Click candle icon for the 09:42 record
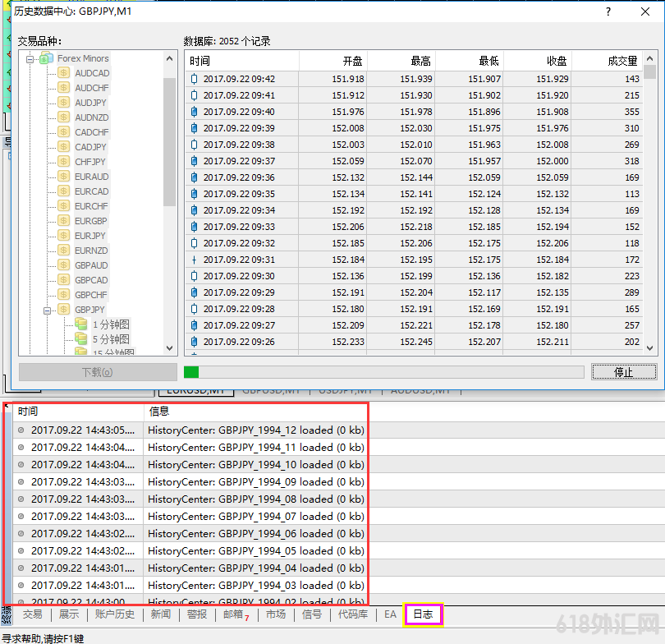Screen dimensions: 665x644 (x=195, y=79)
